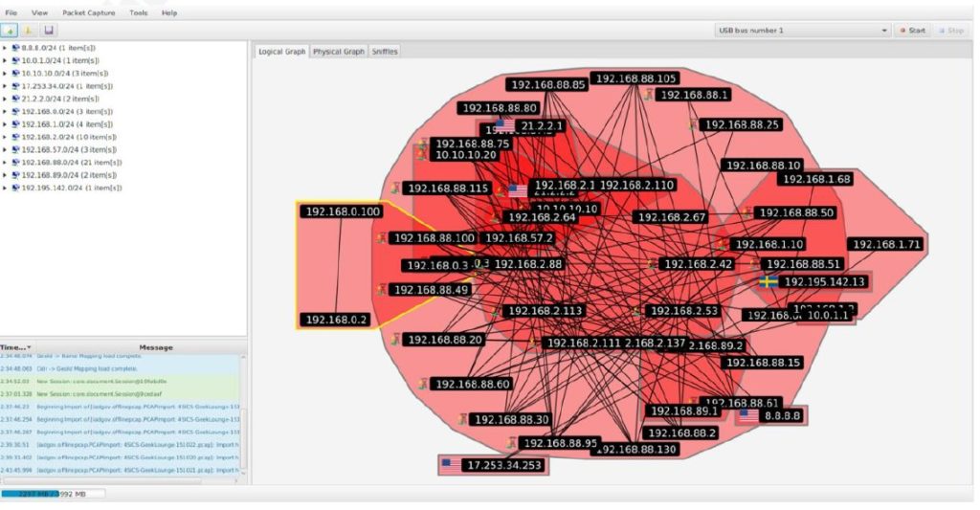Click the memory usage progress bar
The width and height of the screenshot is (980, 510).
click(53, 494)
